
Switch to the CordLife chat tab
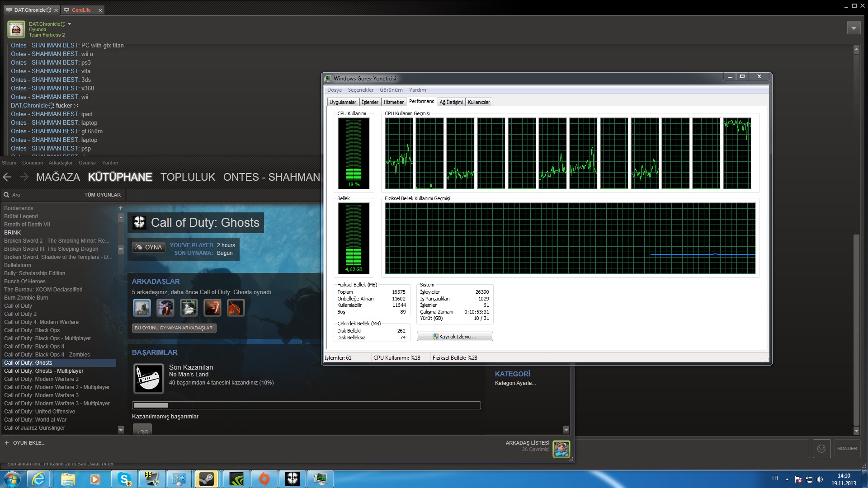tap(81, 10)
